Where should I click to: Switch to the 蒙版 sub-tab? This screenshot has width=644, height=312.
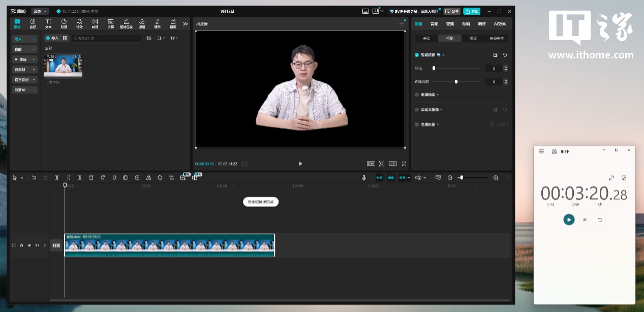(x=473, y=38)
